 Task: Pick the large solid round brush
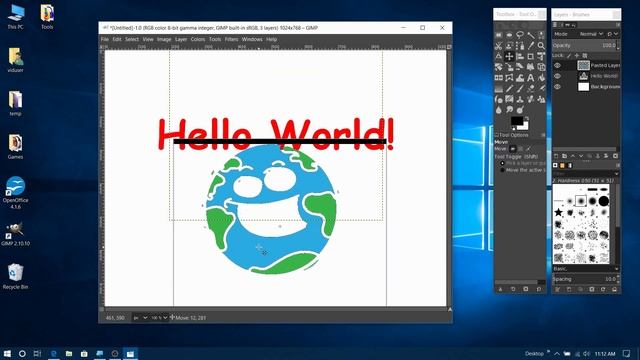point(604,201)
